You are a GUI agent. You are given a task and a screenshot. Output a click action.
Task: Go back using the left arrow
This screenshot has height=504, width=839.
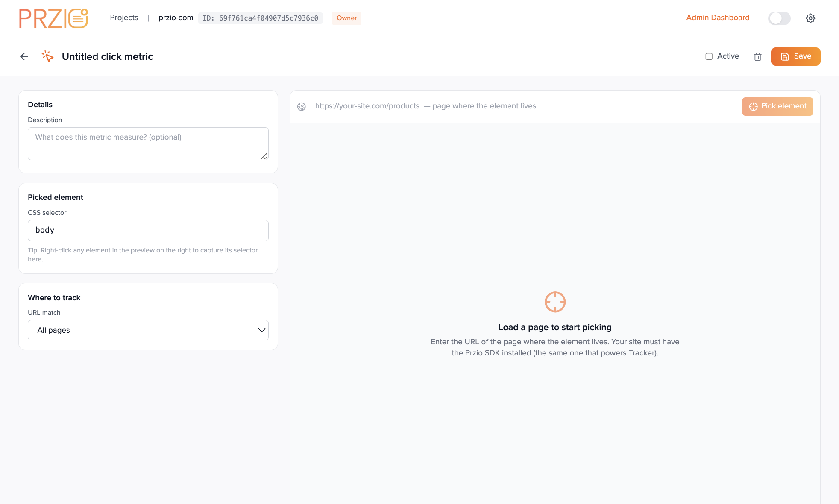point(24,56)
